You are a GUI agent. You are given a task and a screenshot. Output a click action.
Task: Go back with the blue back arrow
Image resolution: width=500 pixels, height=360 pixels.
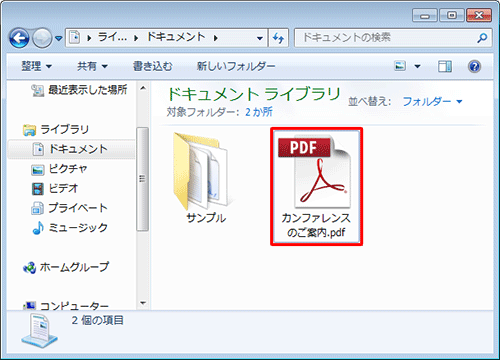[x=19, y=38]
